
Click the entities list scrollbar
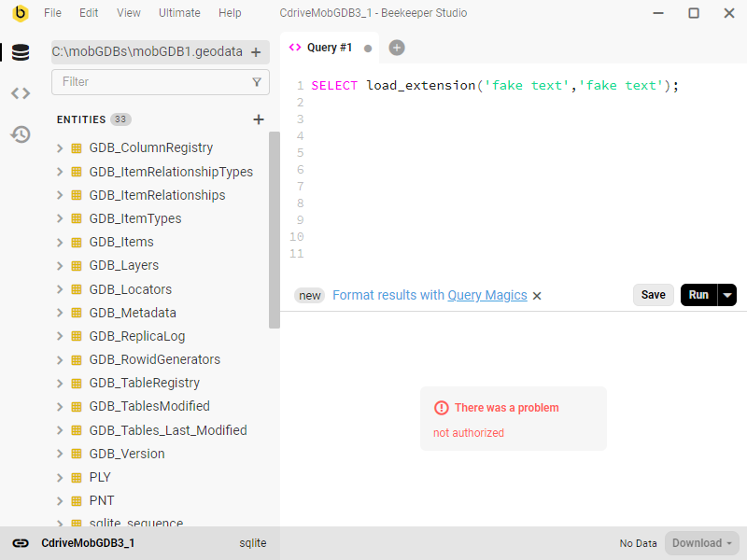(274, 230)
